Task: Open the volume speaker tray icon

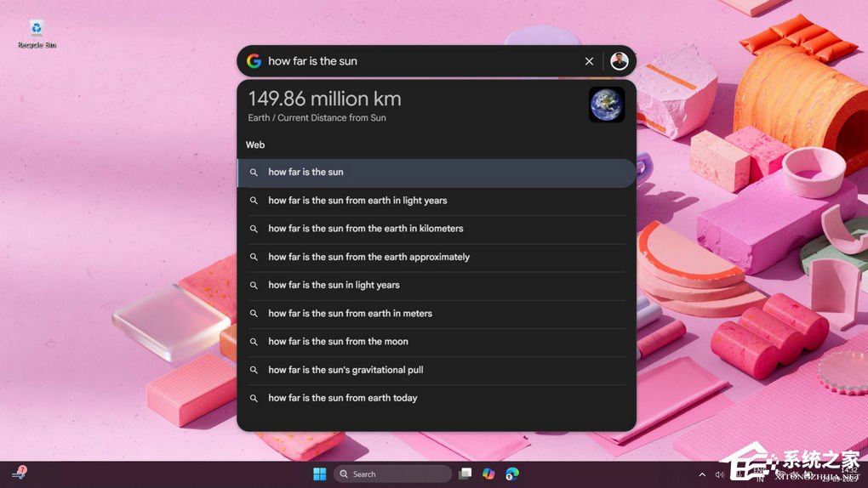Action: (x=719, y=474)
